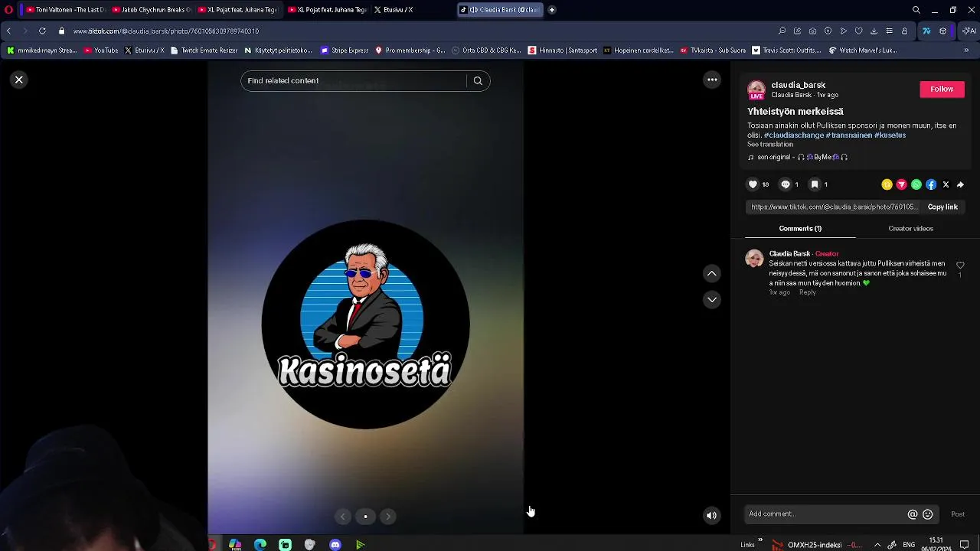Like the post with heart icon
This screenshot has width=980, height=551.
(x=753, y=184)
